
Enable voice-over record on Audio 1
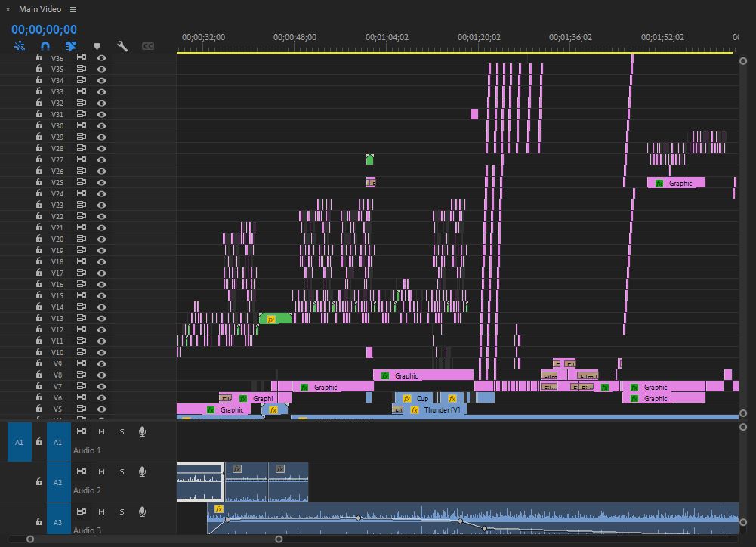click(142, 431)
